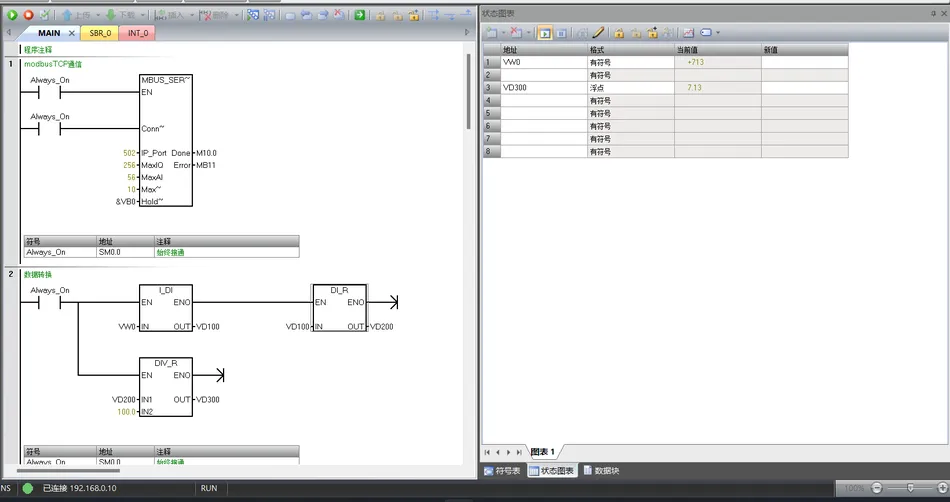
Task: Click the 当前值 column header
Action: click(x=718, y=50)
